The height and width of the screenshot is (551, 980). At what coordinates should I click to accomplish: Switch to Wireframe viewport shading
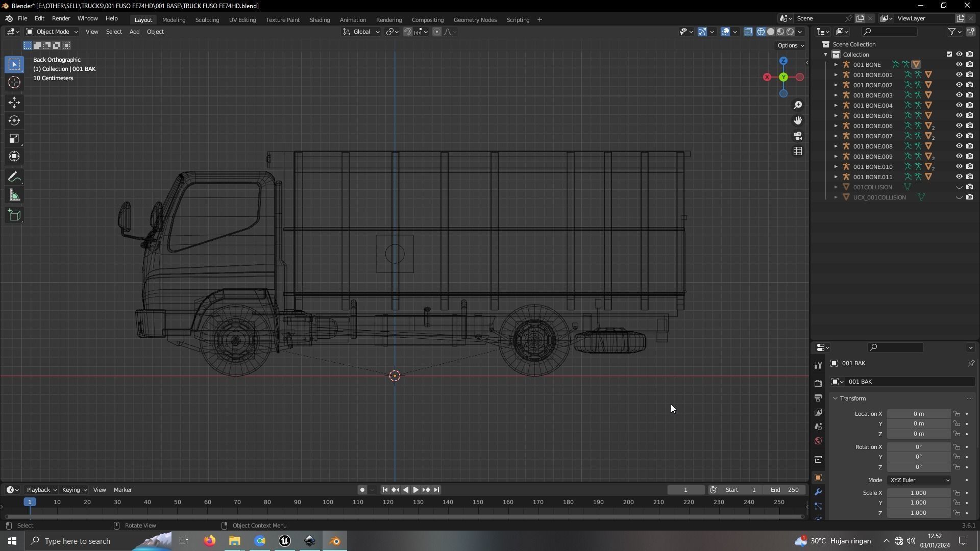[x=761, y=32]
